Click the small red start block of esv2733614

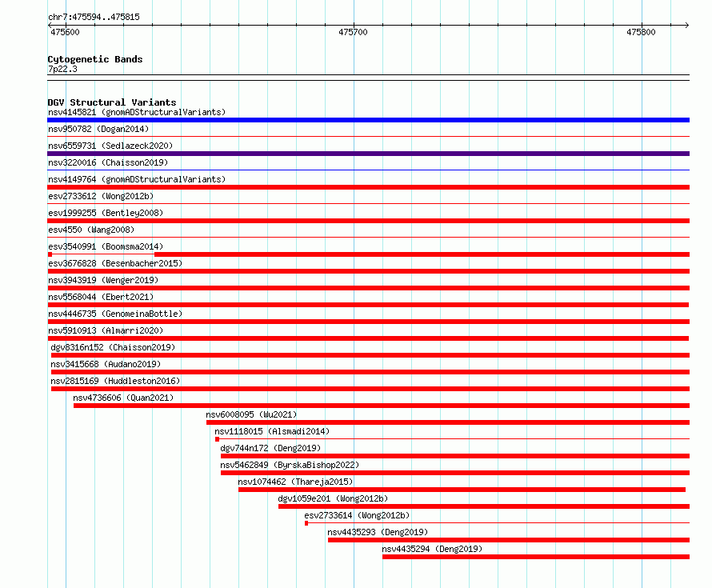tap(306, 523)
